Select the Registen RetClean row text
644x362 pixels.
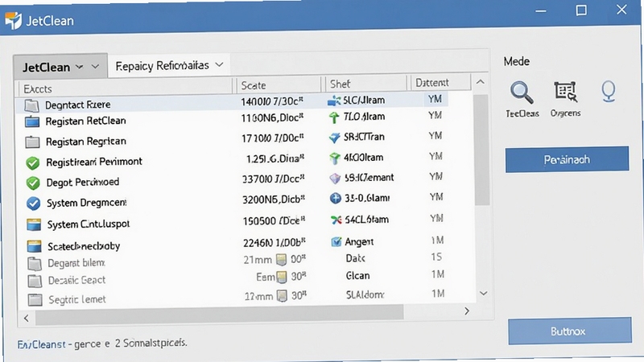(85, 121)
